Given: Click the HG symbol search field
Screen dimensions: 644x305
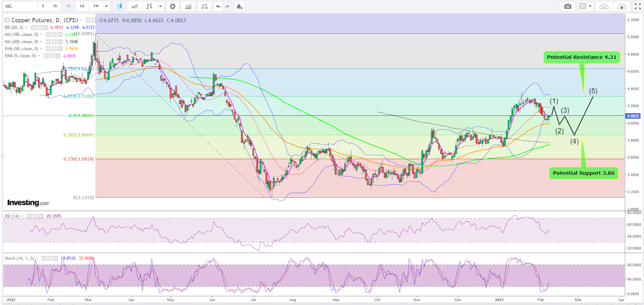Looking at the screenshot, I should (19, 6).
